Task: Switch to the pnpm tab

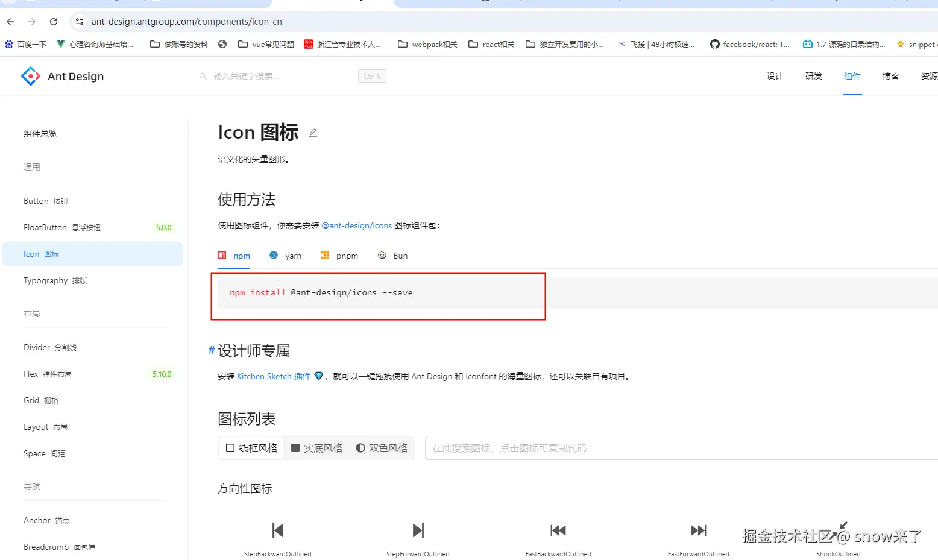Action: click(339, 256)
